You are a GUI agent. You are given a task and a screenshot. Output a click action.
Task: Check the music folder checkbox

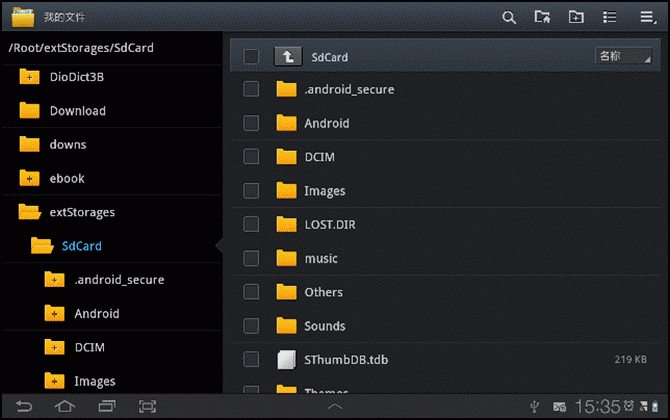pos(251,258)
